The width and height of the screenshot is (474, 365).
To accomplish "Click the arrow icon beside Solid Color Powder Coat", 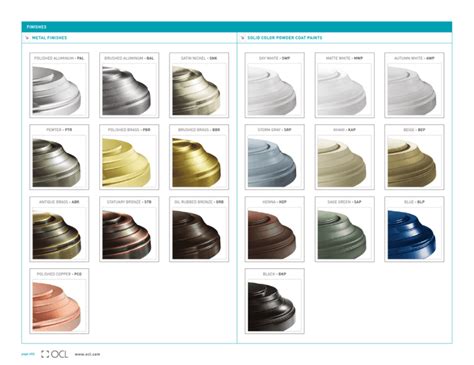I will [242, 38].
